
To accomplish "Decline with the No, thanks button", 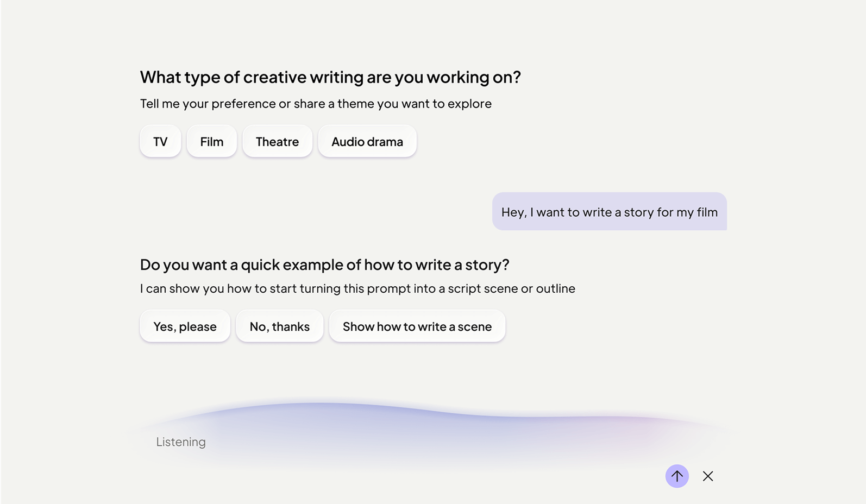I will pyautogui.click(x=279, y=326).
